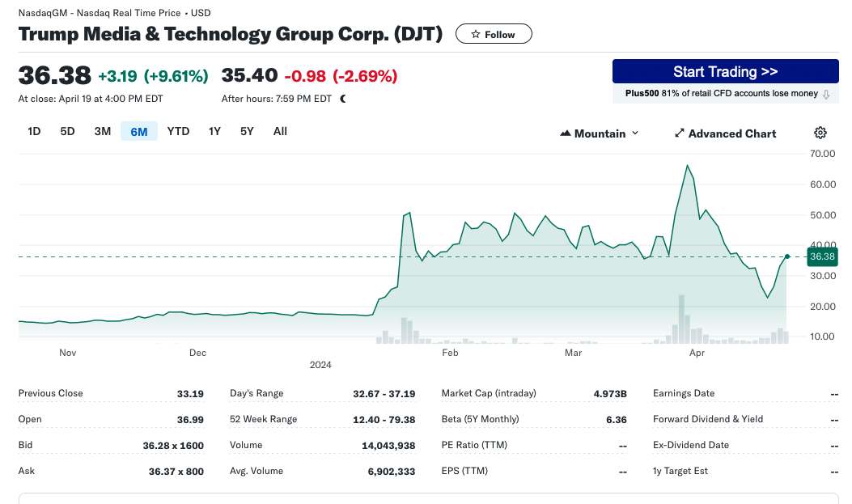Click the Advanced Chart expand arrows icon

coord(679,133)
